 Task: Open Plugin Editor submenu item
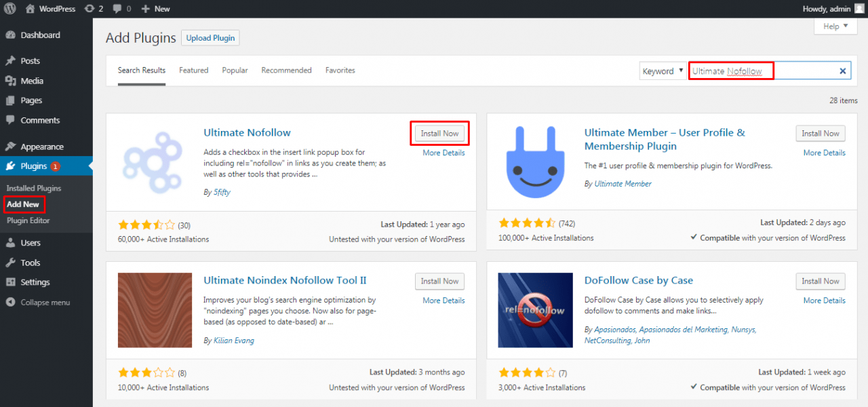pos(28,220)
